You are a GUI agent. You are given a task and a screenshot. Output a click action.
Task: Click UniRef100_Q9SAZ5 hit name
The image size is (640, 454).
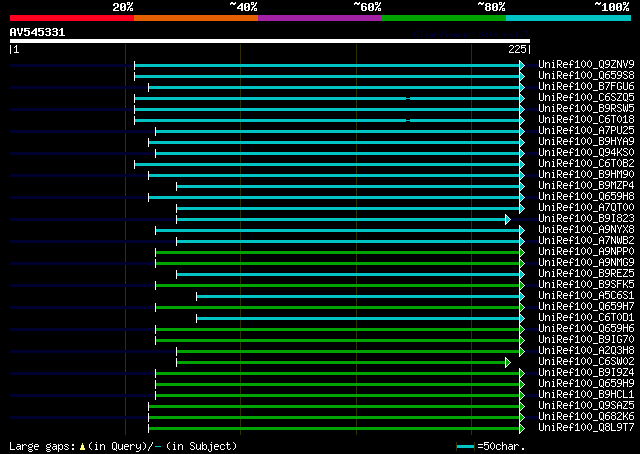(x=586, y=406)
